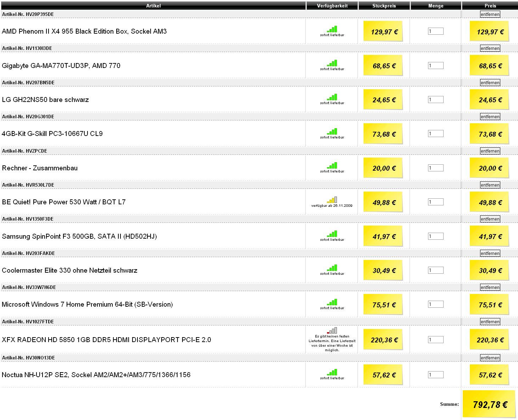
Task: Remove item HV33W7H6DE with entfernen button
Action: point(490,287)
